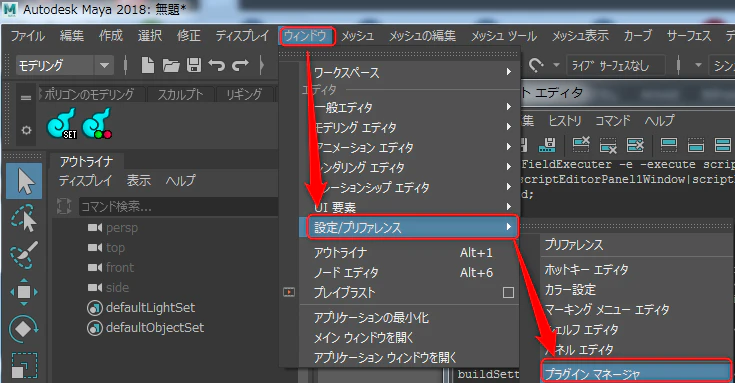The width and height of the screenshot is (735, 383).
Task: Click the Open Scene folder icon
Action: coord(171,66)
